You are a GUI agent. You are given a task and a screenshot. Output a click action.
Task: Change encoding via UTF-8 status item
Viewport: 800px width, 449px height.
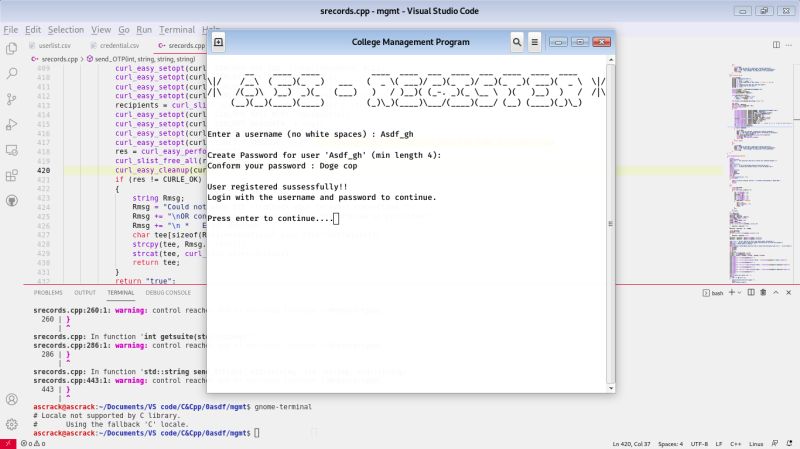[699, 444]
